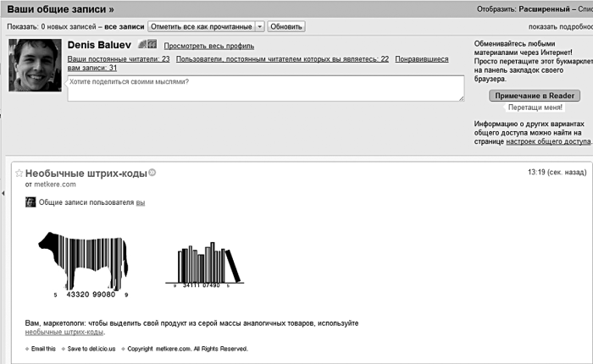
Task: Click показать подробно link at right
Action: tap(561, 27)
